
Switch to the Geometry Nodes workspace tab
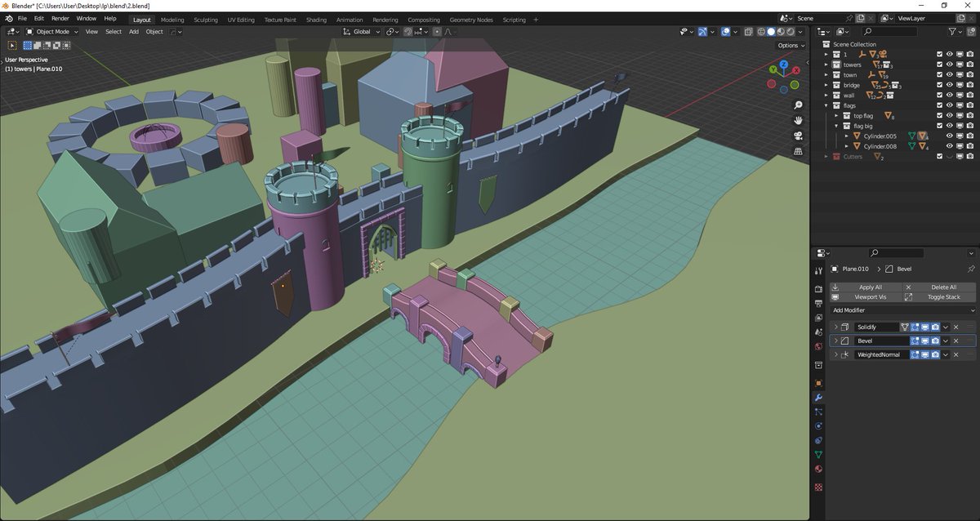tap(472, 20)
